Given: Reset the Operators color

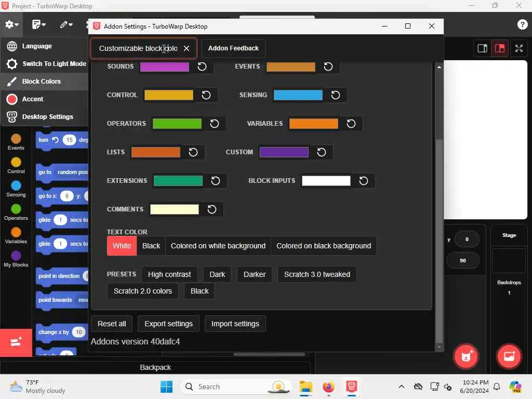Looking at the screenshot, I should [215, 124].
